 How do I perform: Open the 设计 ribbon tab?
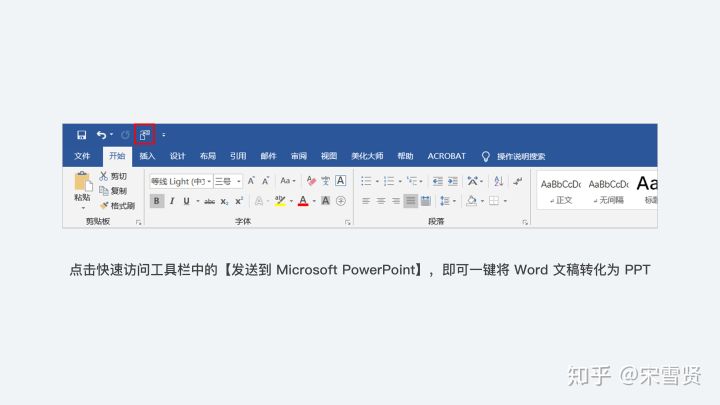(x=177, y=156)
